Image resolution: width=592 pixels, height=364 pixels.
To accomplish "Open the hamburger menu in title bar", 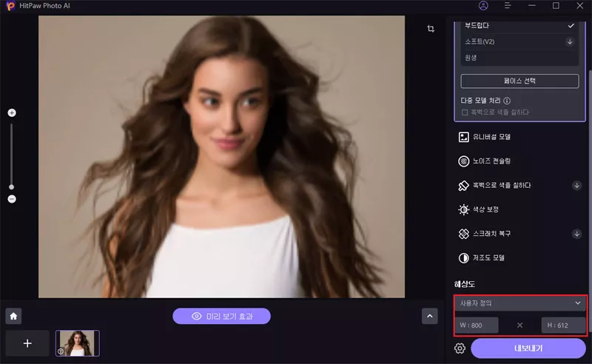I will [508, 6].
